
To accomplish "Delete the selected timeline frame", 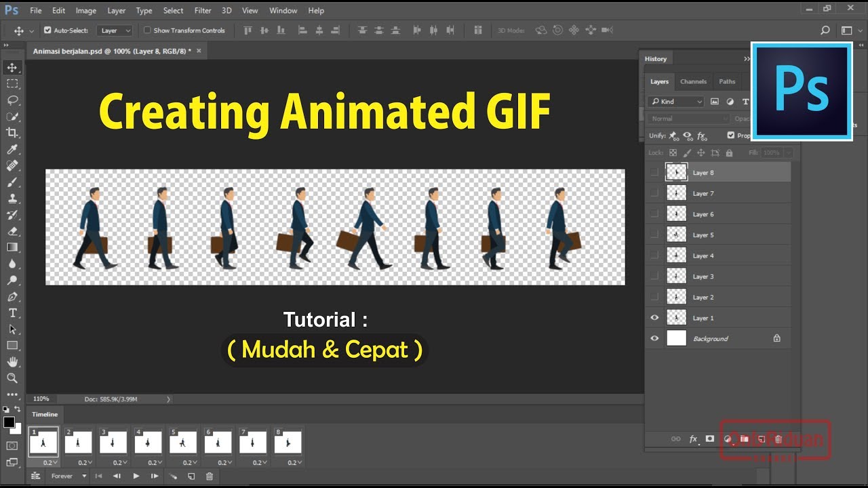I will (209, 476).
